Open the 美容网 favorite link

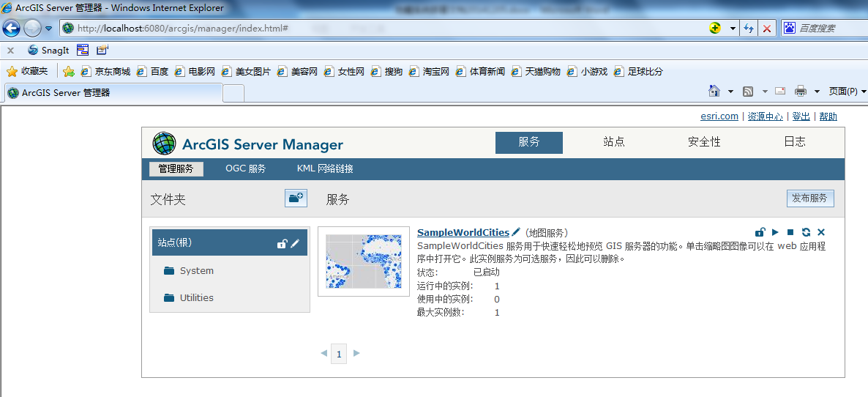click(x=297, y=72)
